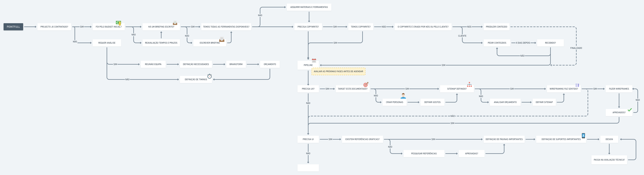Select the 'Precisa UI' node
The height and width of the screenshot is (175, 644).
pos(308,139)
